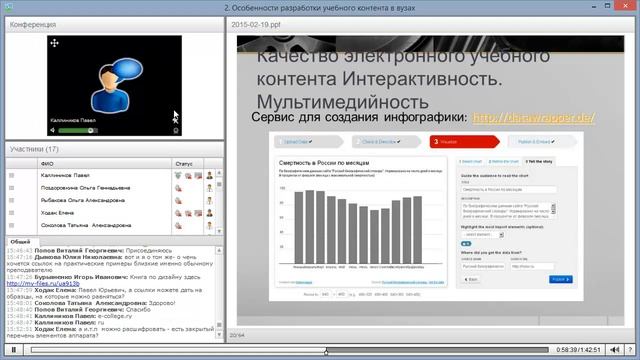The image size is (640, 360).
Task: Tick the checkbox next to Рыбакова Ольга Александровна
Action: tap(11, 200)
